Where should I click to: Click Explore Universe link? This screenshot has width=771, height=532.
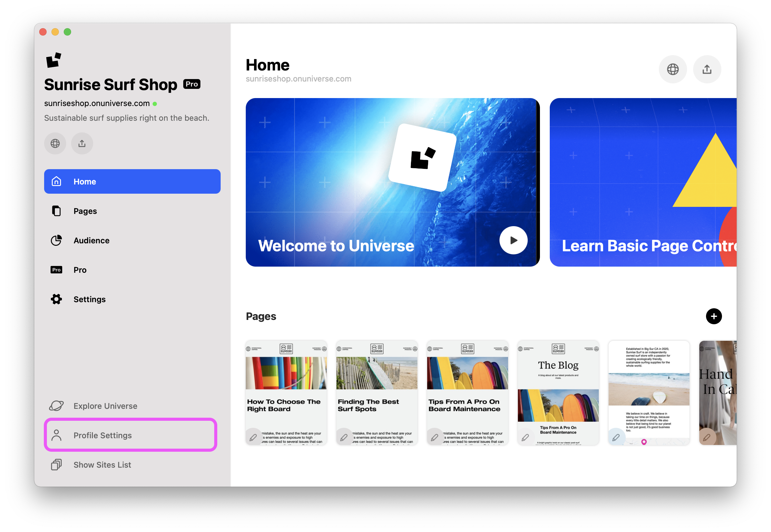click(x=105, y=406)
